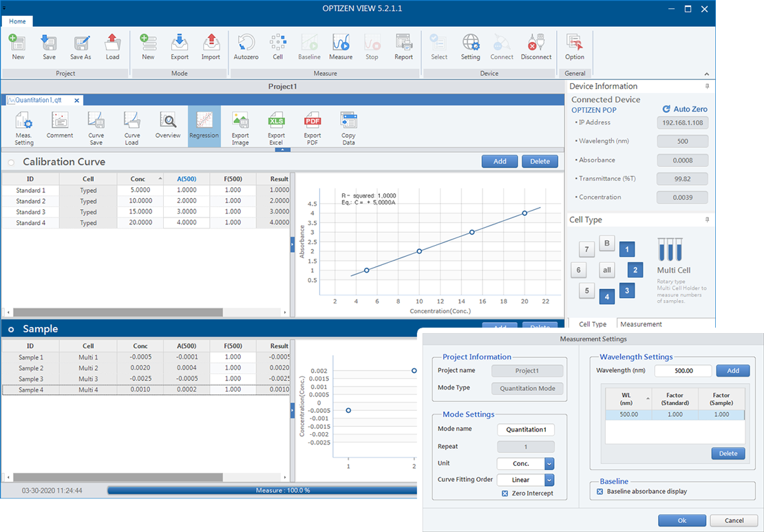Export results to PDF
This screenshot has width=764, height=532.
click(312, 127)
